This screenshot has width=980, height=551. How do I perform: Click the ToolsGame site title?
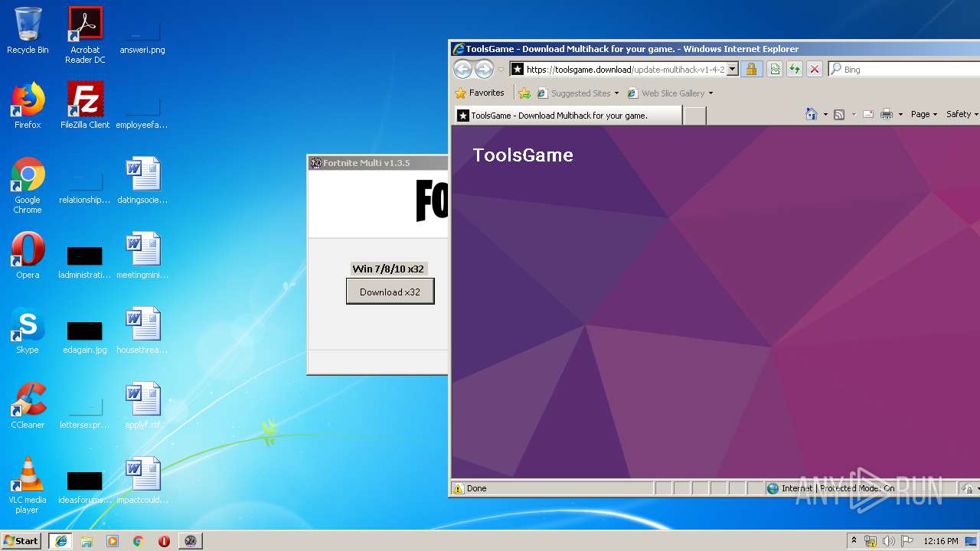click(523, 155)
